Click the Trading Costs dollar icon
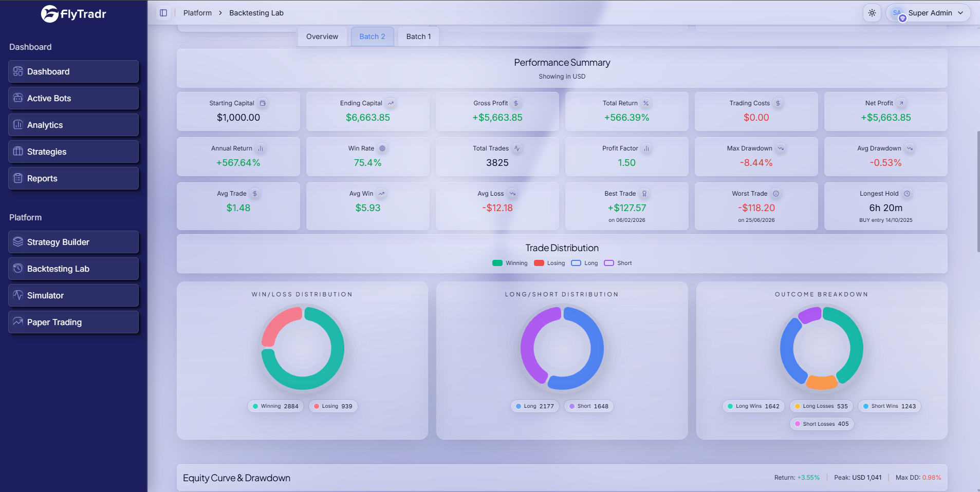 point(778,103)
